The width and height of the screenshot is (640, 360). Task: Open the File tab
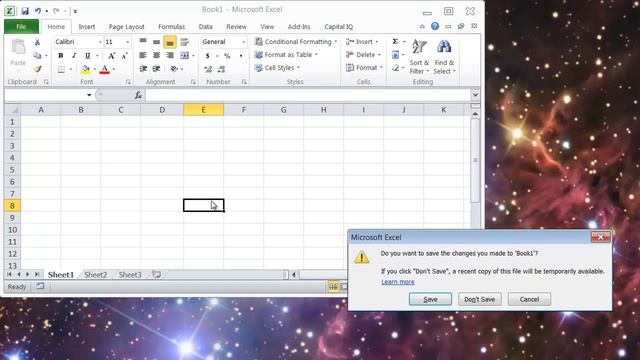tap(21, 27)
